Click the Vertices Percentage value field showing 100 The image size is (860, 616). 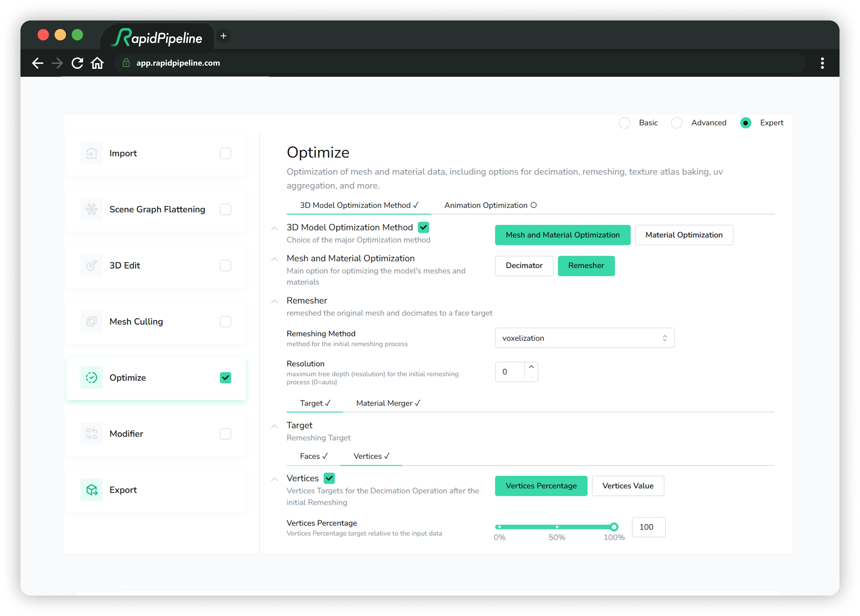tap(648, 527)
